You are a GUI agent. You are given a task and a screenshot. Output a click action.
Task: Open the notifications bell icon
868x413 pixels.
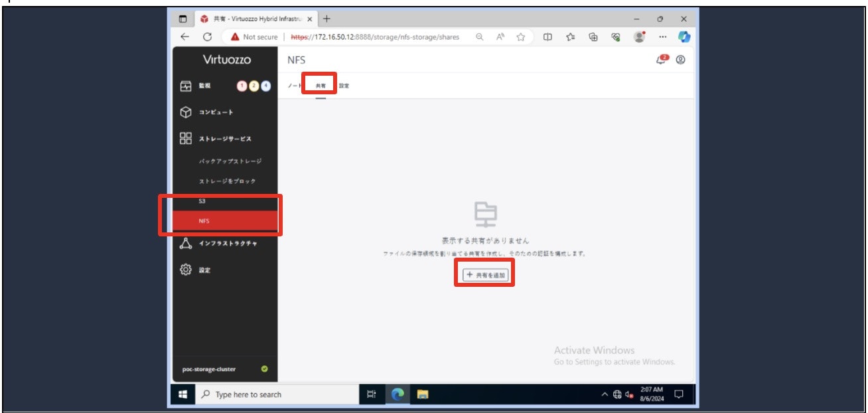(662, 59)
